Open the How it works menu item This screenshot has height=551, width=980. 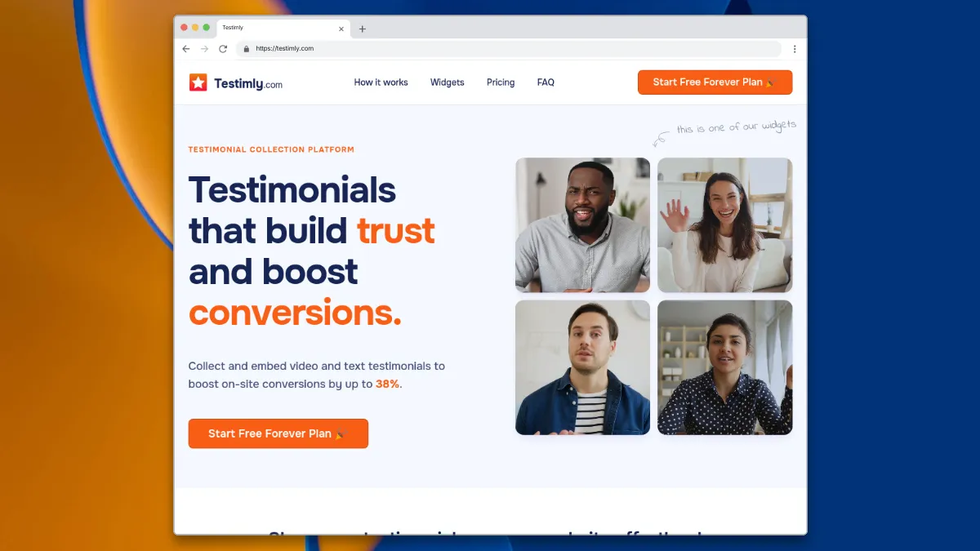381,82
